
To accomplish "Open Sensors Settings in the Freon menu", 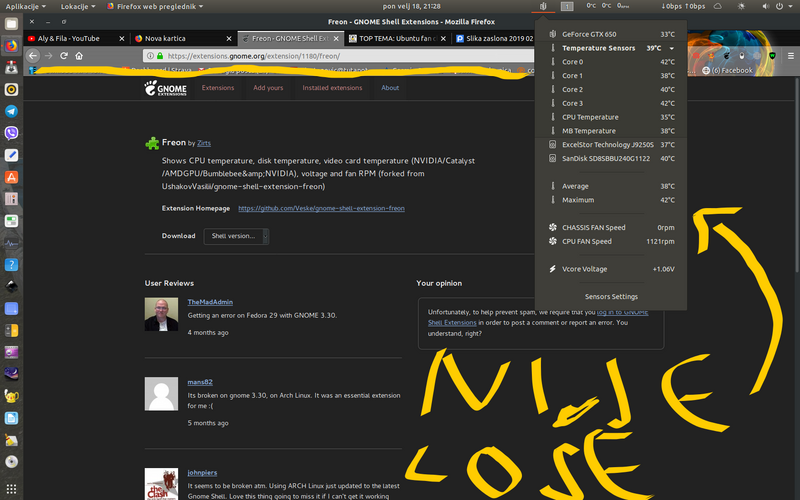I will 611,296.
